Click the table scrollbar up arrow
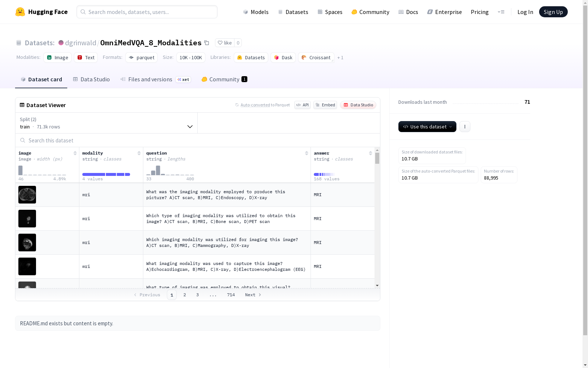Screen dimensions: 588x368 377,150
